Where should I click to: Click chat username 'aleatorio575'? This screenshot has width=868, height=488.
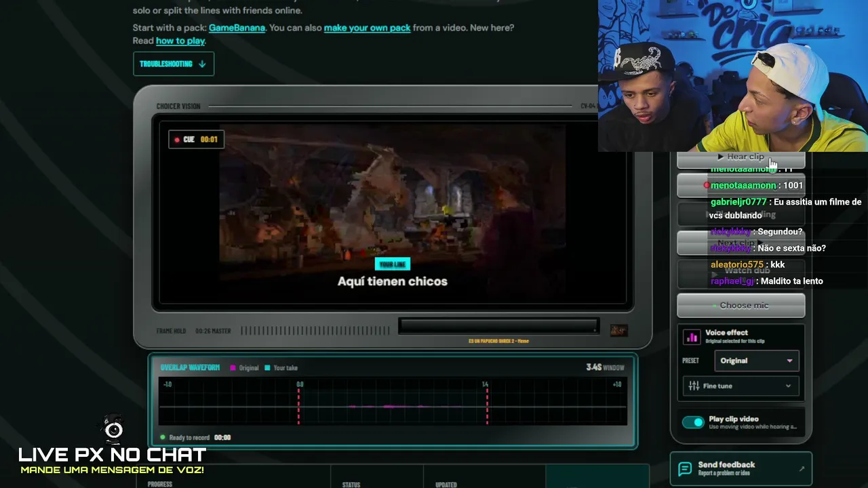[x=737, y=264]
